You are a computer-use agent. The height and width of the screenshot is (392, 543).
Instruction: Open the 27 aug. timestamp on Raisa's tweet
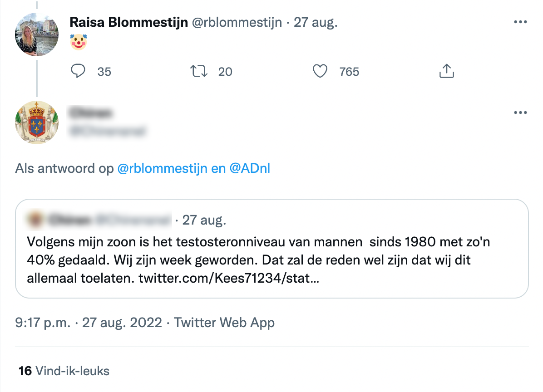[316, 22]
